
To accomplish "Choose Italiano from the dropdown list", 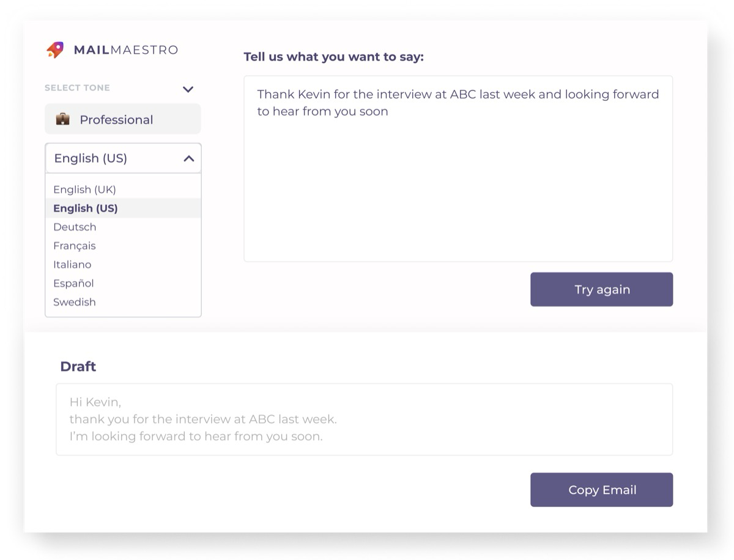I will coord(72,265).
